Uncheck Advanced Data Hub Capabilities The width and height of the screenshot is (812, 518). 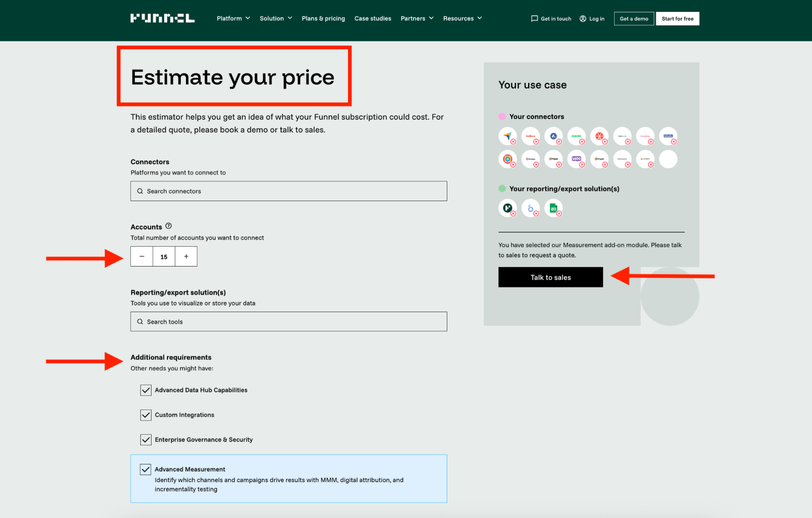(145, 390)
